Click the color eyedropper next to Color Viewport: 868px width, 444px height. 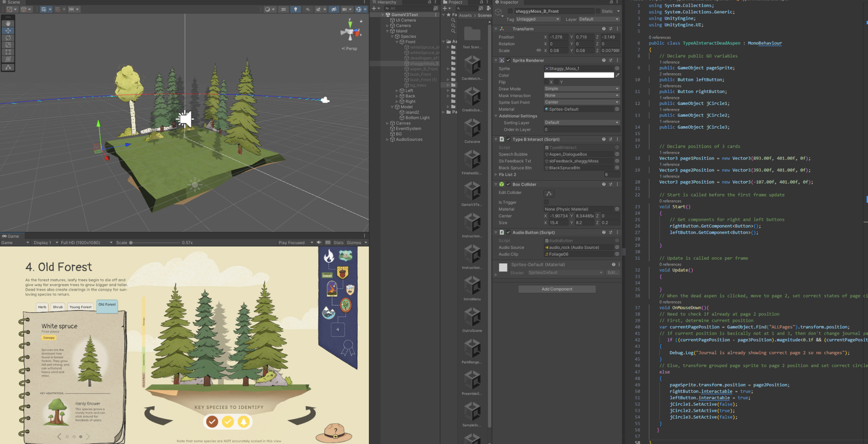pyautogui.click(x=617, y=75)
